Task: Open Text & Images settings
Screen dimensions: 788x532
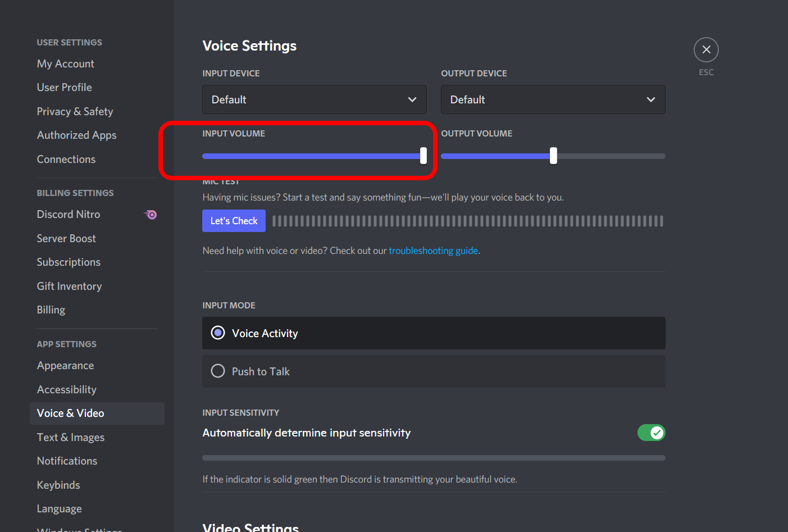Action: pyautogui.click(x=71, y=438)
